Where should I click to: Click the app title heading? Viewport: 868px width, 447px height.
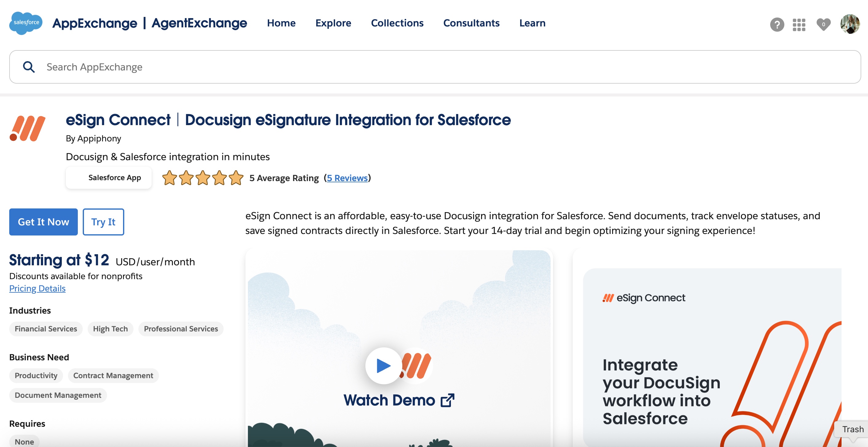pyautogui.click(x=288, y=120)
